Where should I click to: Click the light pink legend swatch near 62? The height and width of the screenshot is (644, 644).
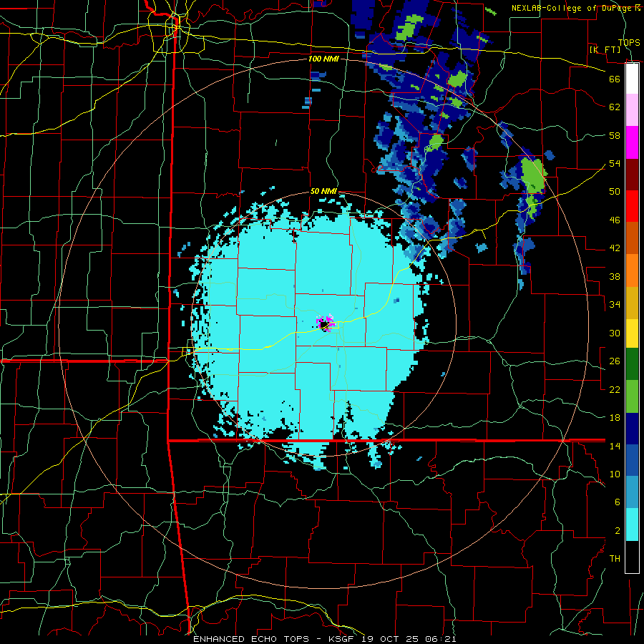point(632,110)
